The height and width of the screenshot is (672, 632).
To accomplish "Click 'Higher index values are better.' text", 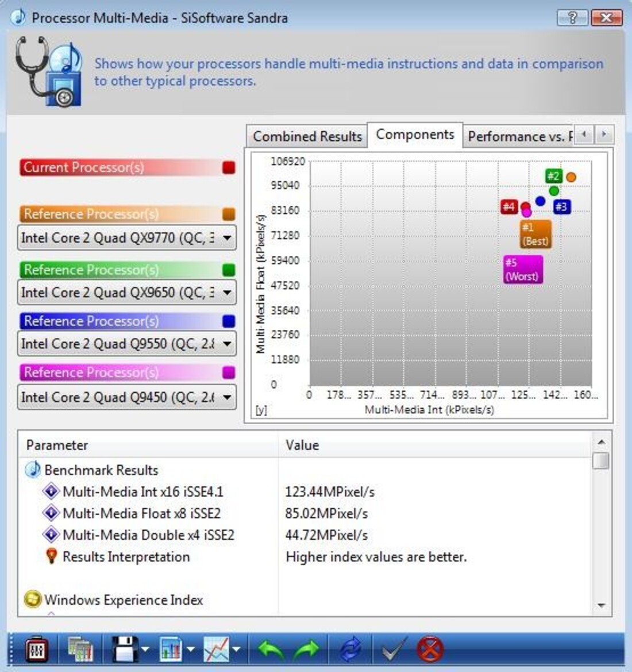I will point(376,557).
